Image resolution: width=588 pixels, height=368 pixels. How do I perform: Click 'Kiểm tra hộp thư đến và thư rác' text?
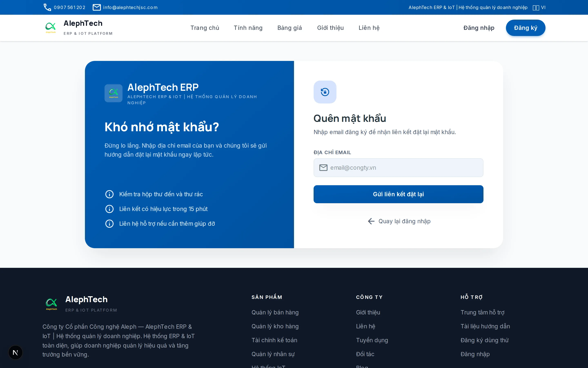click(161, 194)
